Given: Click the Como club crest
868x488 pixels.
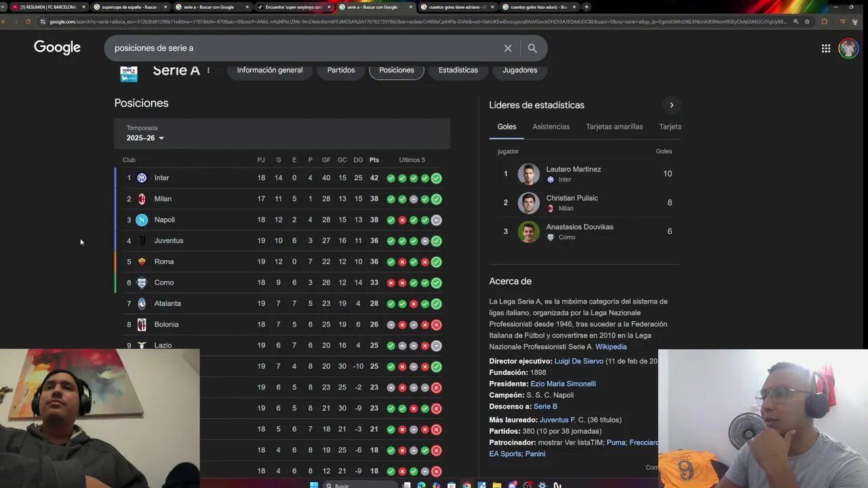Looking at the screenshot, I should [142, 283].
